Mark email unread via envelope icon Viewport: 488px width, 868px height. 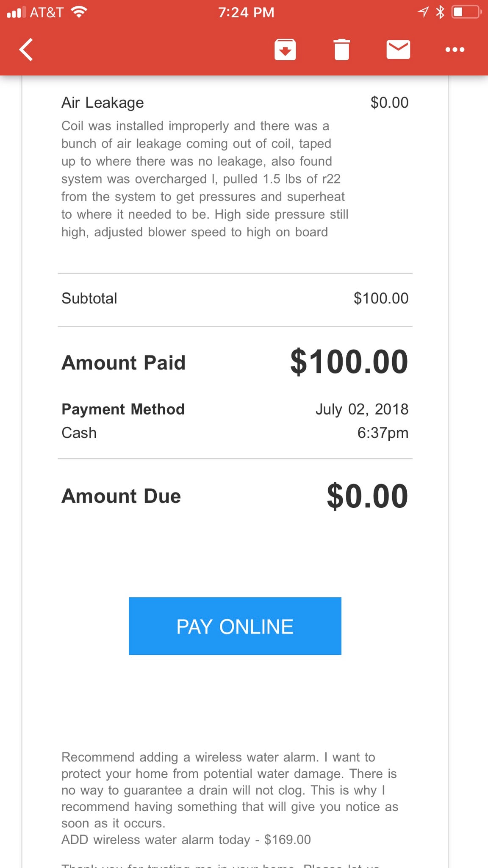click(x=398, y=50)
